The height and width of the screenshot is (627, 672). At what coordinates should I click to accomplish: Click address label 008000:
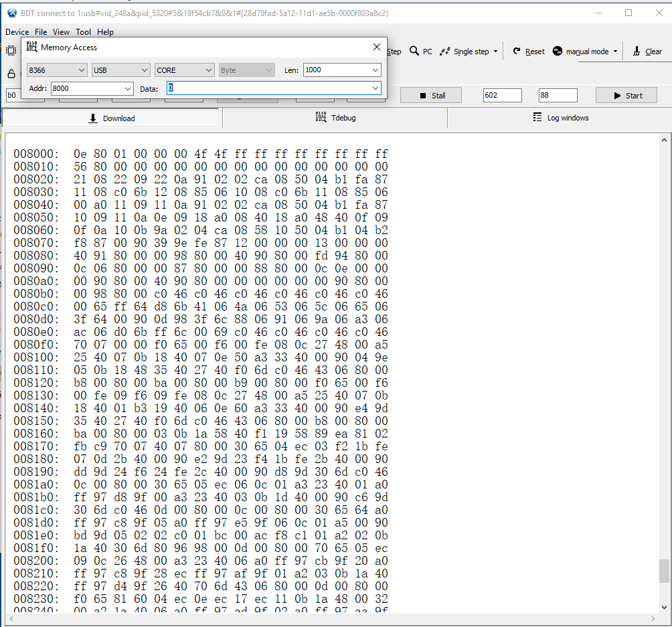coord(36,154)
